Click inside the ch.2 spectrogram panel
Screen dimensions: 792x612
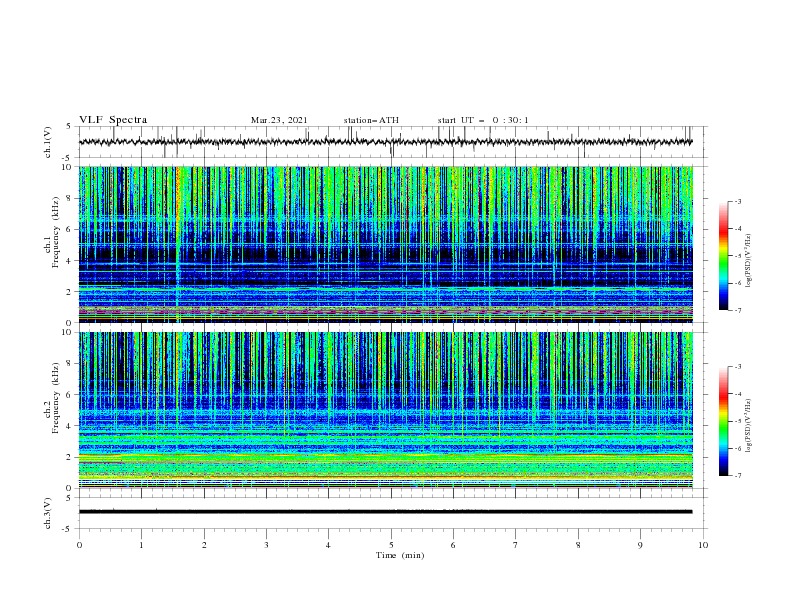[385, 410]
